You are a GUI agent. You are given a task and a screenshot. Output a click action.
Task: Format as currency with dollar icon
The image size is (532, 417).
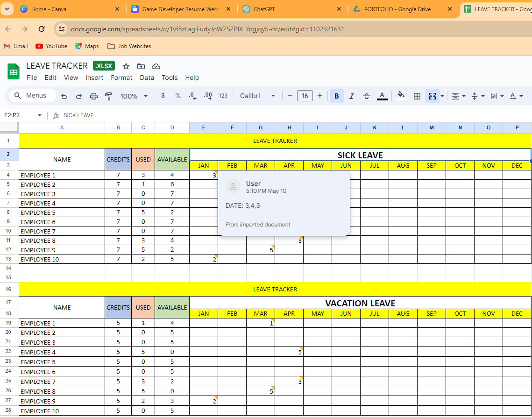tap(163, 96)
